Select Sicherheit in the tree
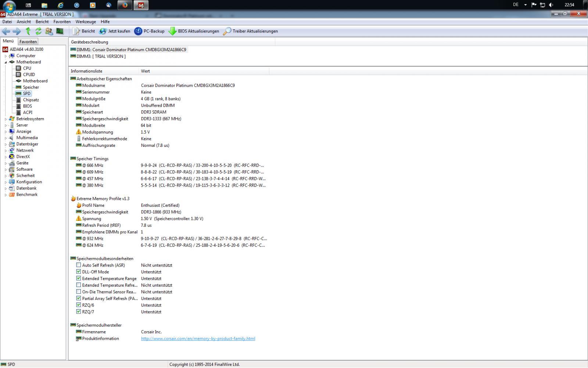The height and width of the screenshot is (368, 588). pos(25,176)
